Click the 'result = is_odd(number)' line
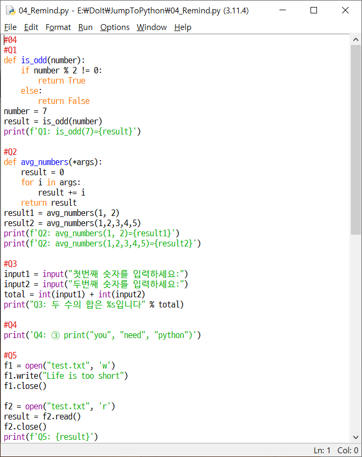362x457 pixels. 53,121
